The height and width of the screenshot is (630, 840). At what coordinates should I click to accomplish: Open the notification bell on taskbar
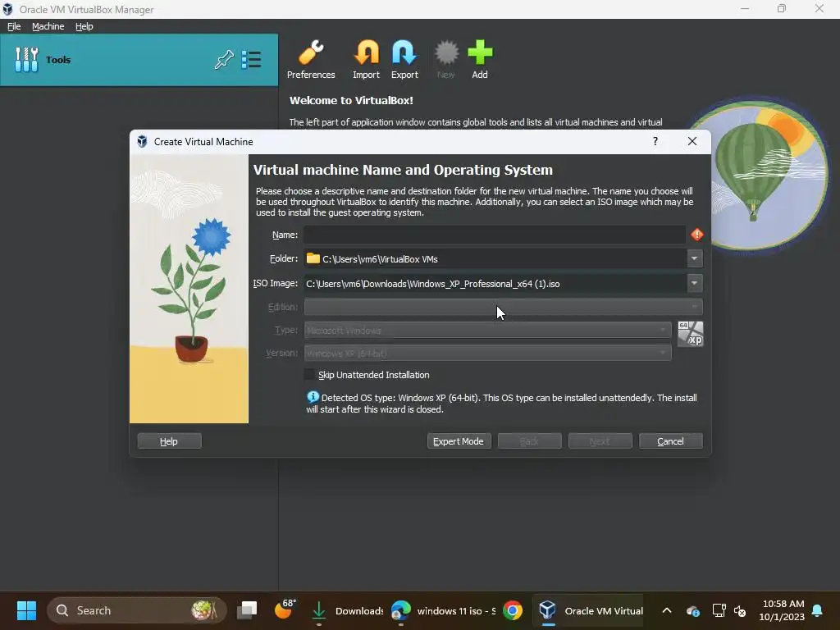click(x=817, y=610)
